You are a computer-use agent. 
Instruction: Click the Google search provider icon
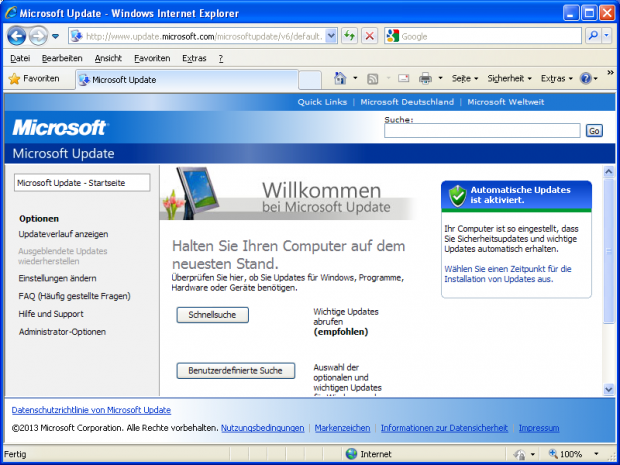[392, 36]
